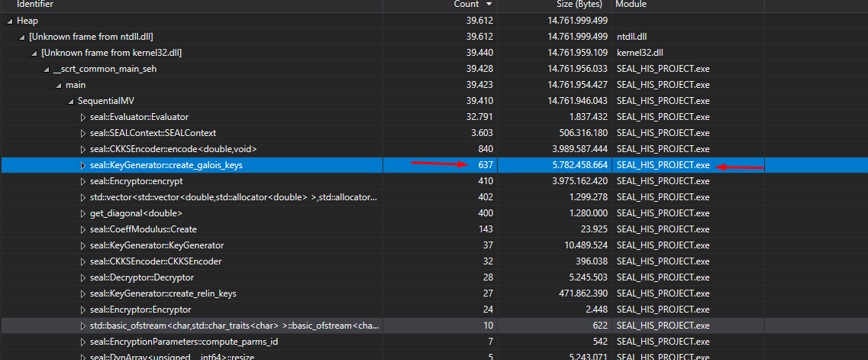
Task: Select the compute_parms_id label
Action: [184, 342]
